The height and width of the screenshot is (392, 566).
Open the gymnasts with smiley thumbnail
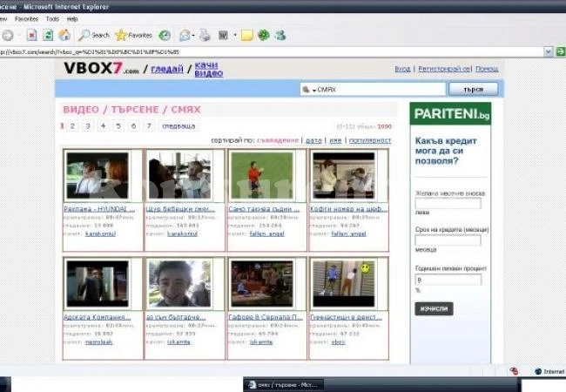tap(344, 284)
